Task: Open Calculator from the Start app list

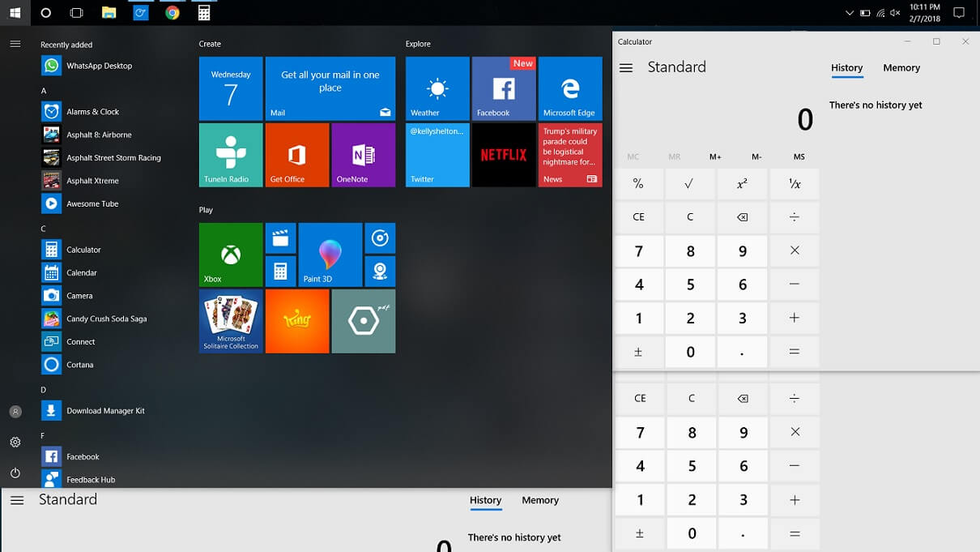Action: click(x=73, y=250)
